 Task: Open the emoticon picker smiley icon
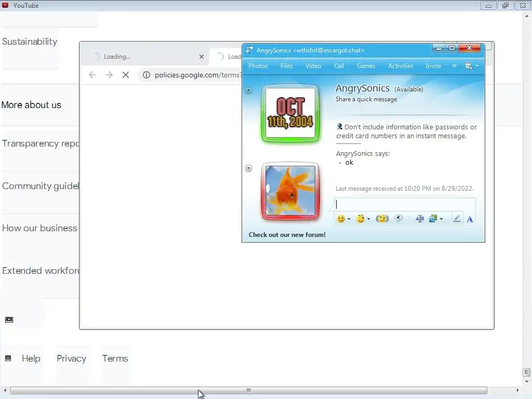point(341,219)
